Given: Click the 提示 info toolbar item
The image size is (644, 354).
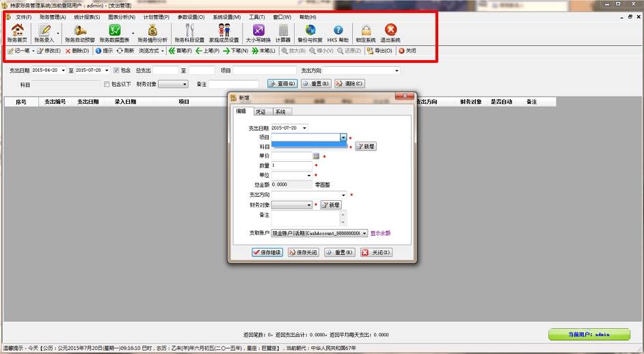Looking at the screenshot, I should pos(105,51).
